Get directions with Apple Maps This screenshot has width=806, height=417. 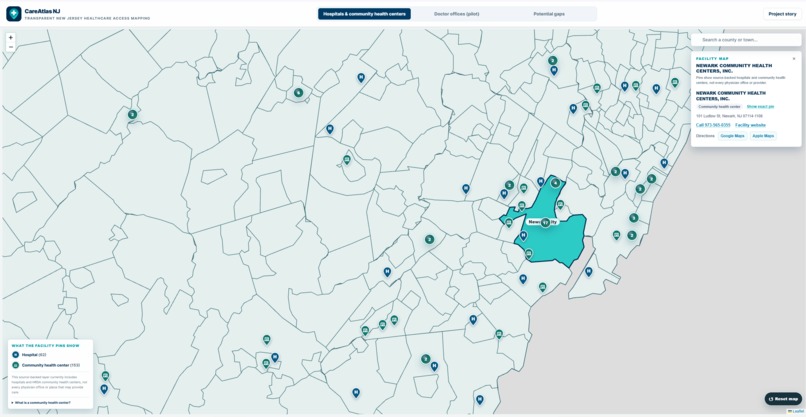click(763, 136)
